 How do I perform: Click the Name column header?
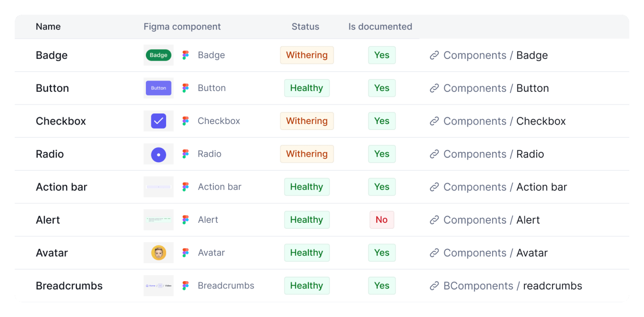point(48,27)
